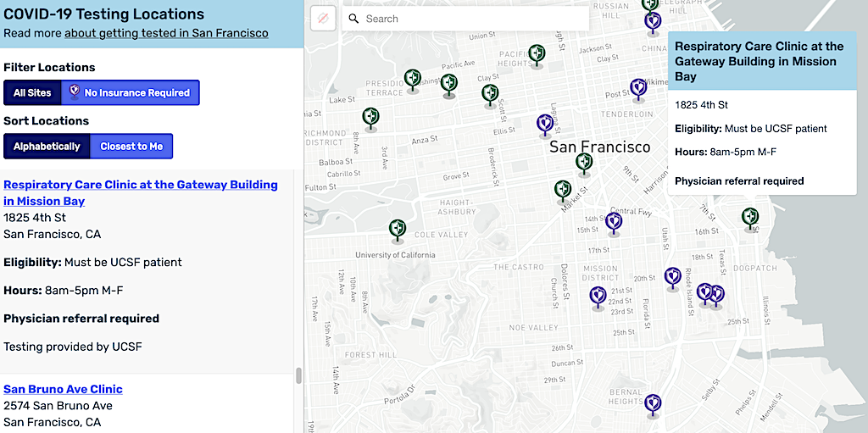Viewport: 868px width, 433px height.
Task: Select the purple marker near Central Fwy
Action: [x=614, y=222]
